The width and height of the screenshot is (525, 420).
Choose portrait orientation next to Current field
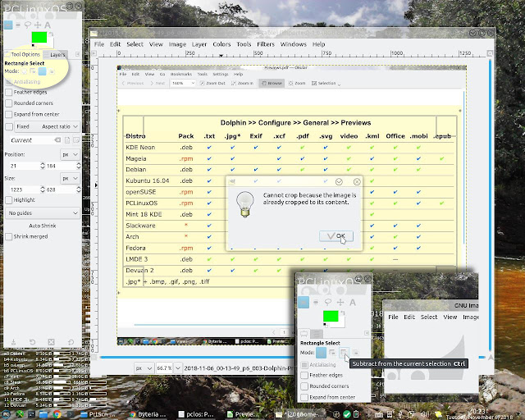(67, 140)
